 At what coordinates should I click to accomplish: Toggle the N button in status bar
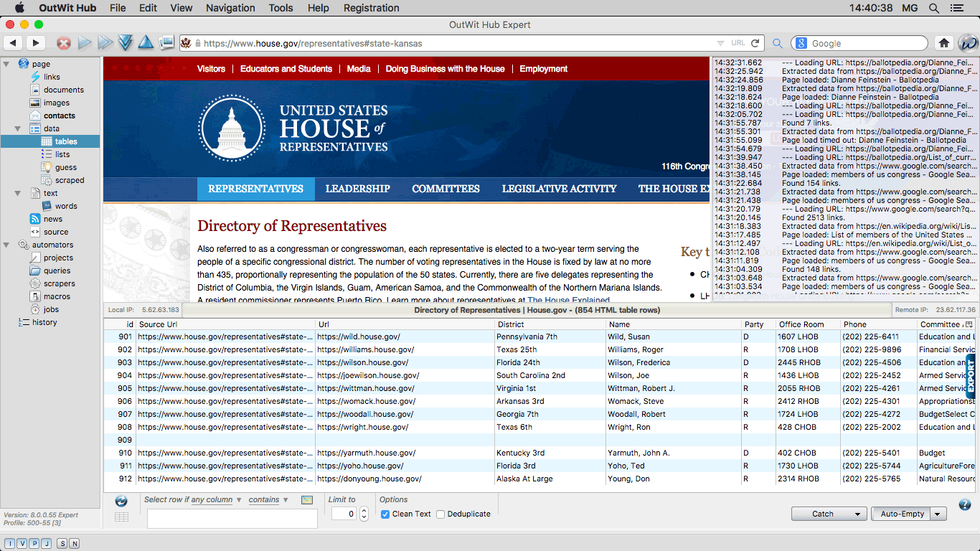[x=75, y=543]
